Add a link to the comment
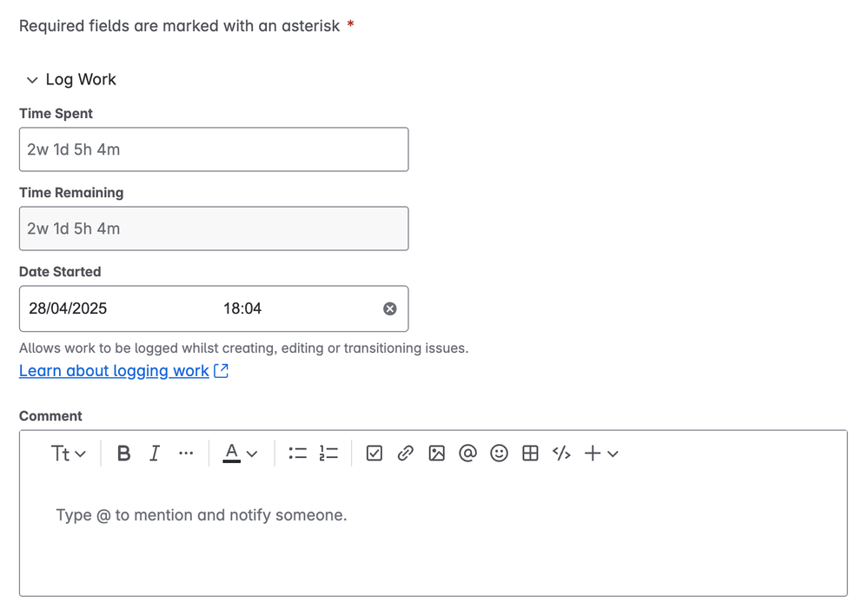The image size is (868, 603). click(x=405, y=454)
